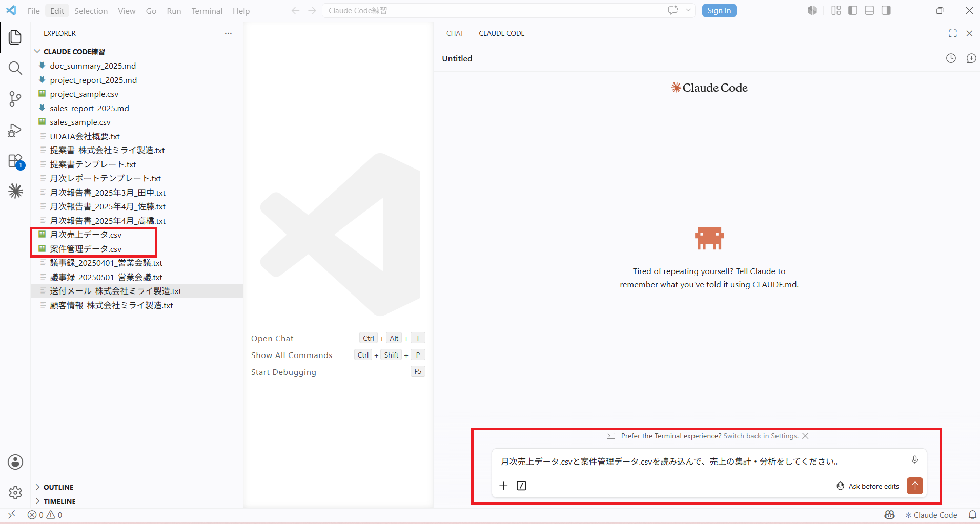Screen dimensions: 980x524
Task: Open the Source Control view
Action: pos(15,99)
